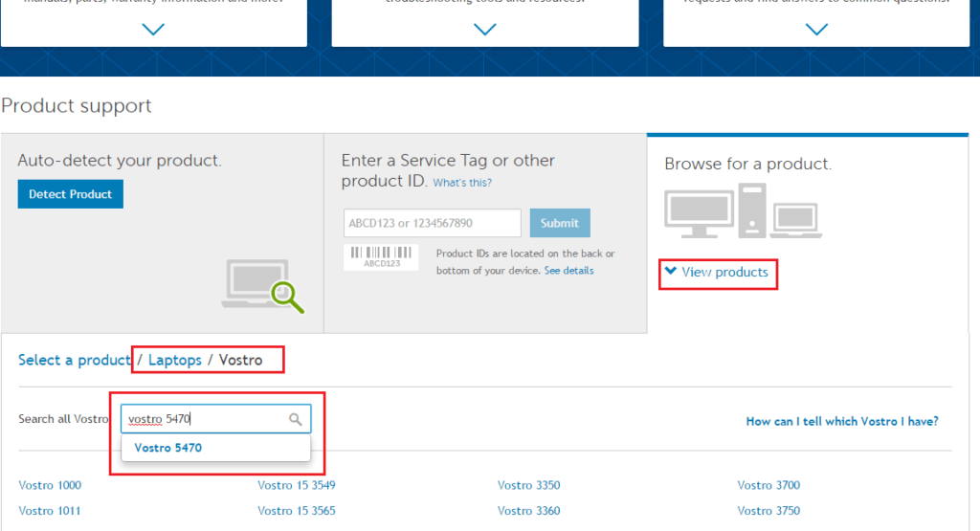Go to Laptops in the breadcrumb
The image size is (980, 531).
174,360
